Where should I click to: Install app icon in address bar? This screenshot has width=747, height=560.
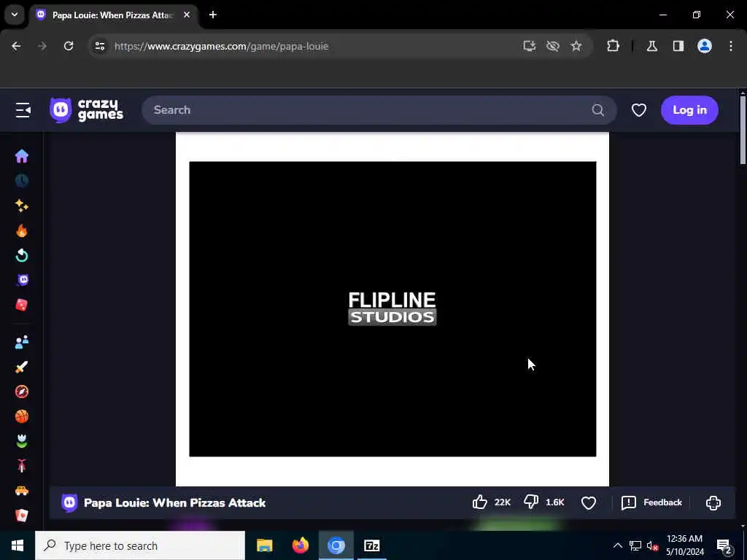click(530, 46)
